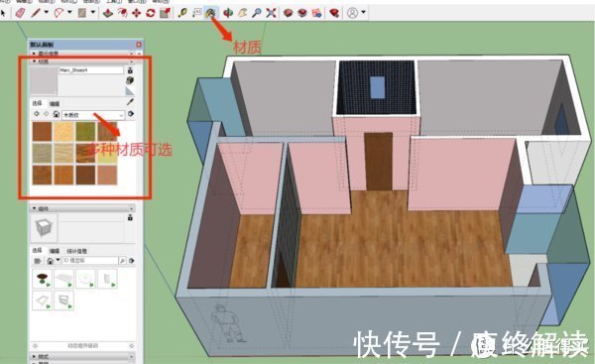Open the Line tool dropdown arrow
The width and height of the screenshot is (595, 364).
(47, 13)
